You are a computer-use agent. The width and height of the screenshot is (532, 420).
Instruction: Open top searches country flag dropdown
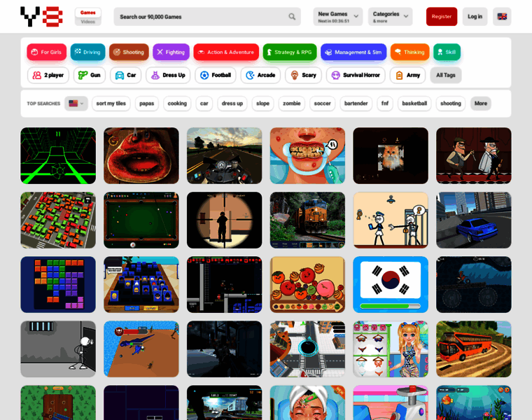coord(76,104)
